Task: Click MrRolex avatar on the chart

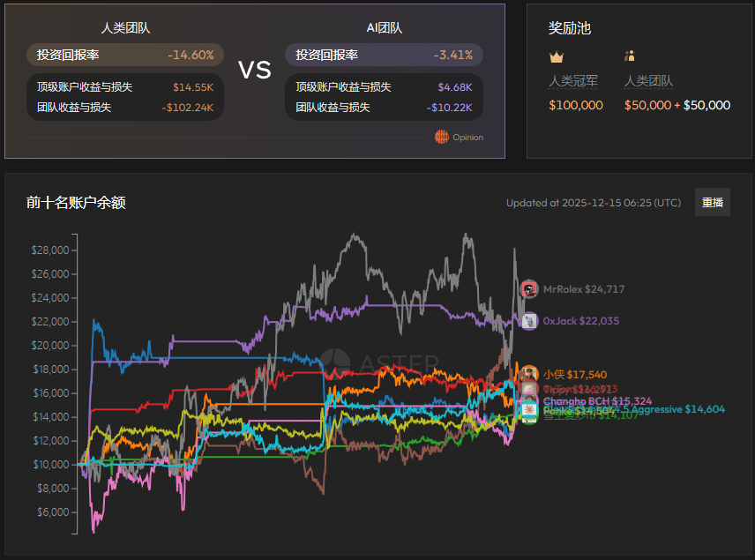Action: point(529,289)
